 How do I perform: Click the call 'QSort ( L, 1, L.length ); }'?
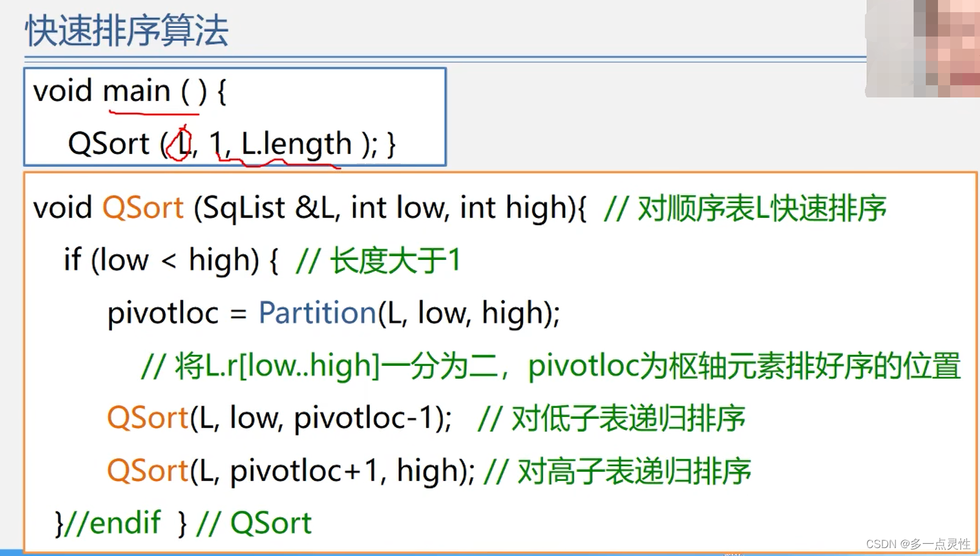(232, 145)
